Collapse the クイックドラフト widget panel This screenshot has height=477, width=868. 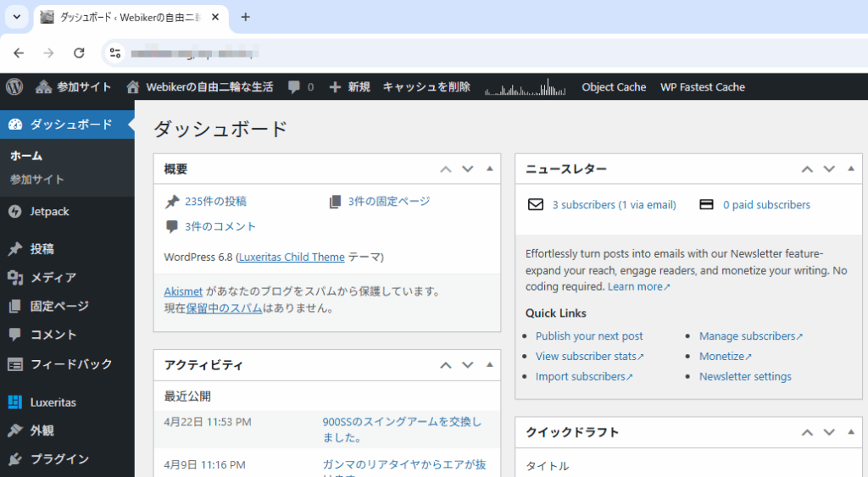click(851, 432)
